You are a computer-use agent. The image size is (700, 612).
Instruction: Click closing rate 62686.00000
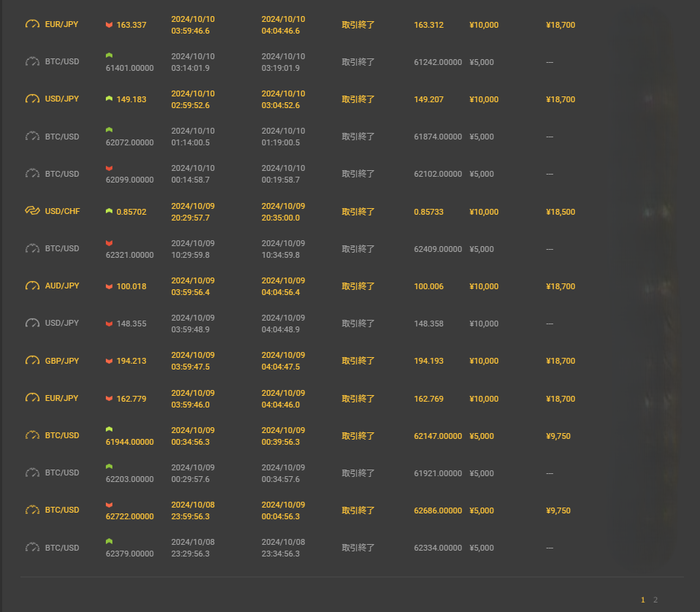(x=438, y=510)
